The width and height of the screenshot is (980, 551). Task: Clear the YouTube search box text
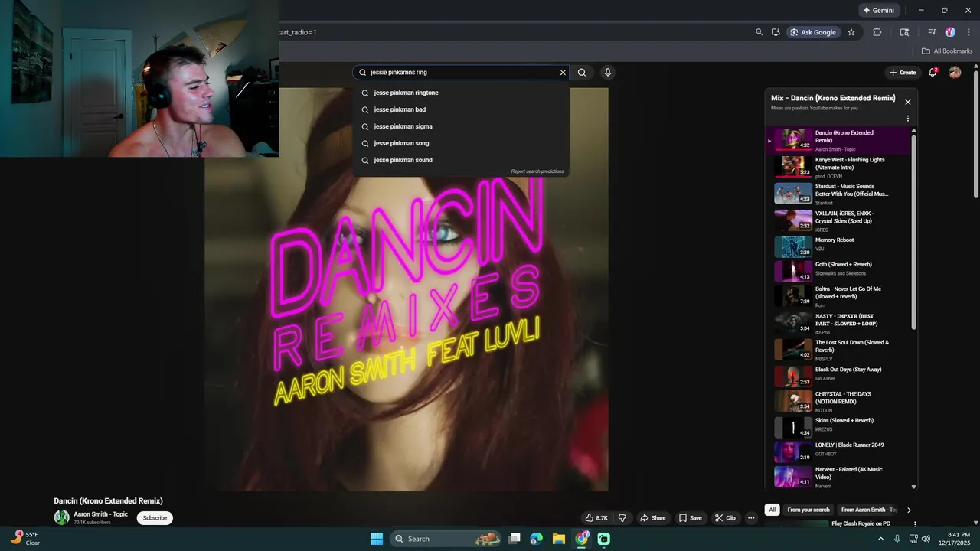click(x=563, y=73)
